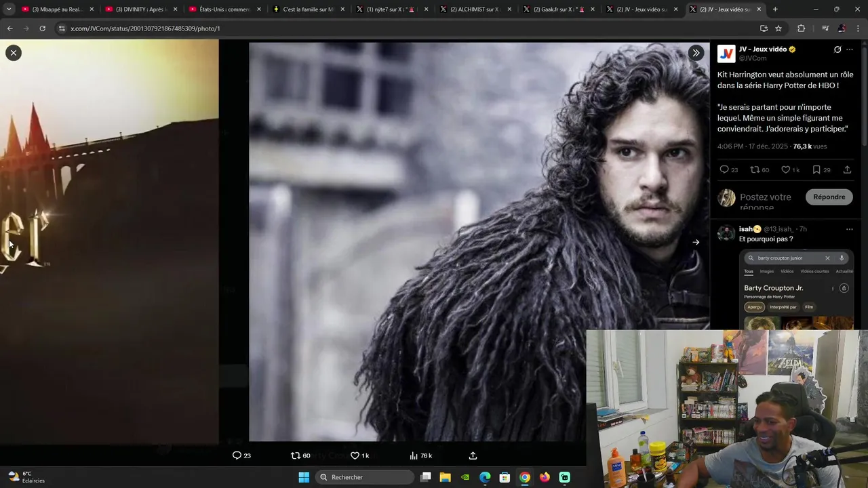
Task: Open Task View on the taskbar
Action: coord(426,477)
